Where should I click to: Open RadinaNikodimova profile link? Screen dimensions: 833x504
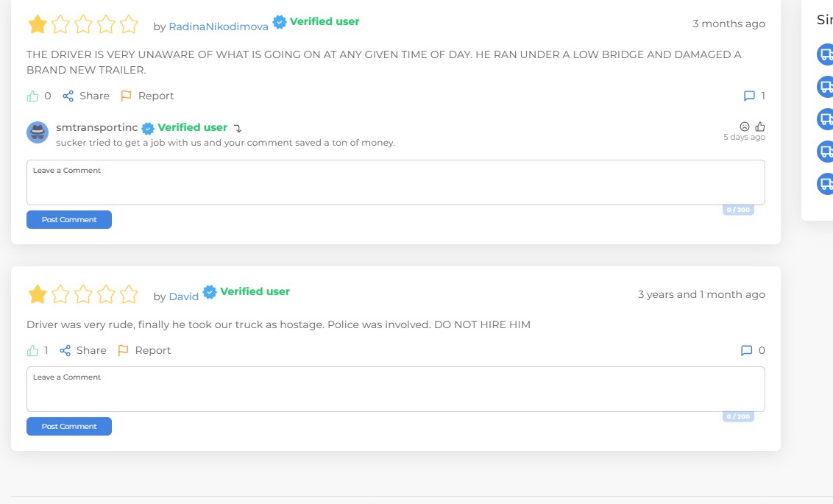pyautogui.click(x=219, y=26)
